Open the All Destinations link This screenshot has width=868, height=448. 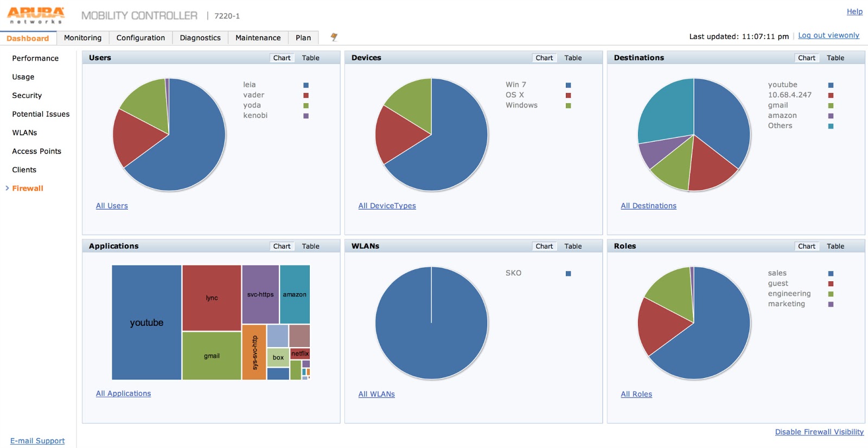click(648, 206)
